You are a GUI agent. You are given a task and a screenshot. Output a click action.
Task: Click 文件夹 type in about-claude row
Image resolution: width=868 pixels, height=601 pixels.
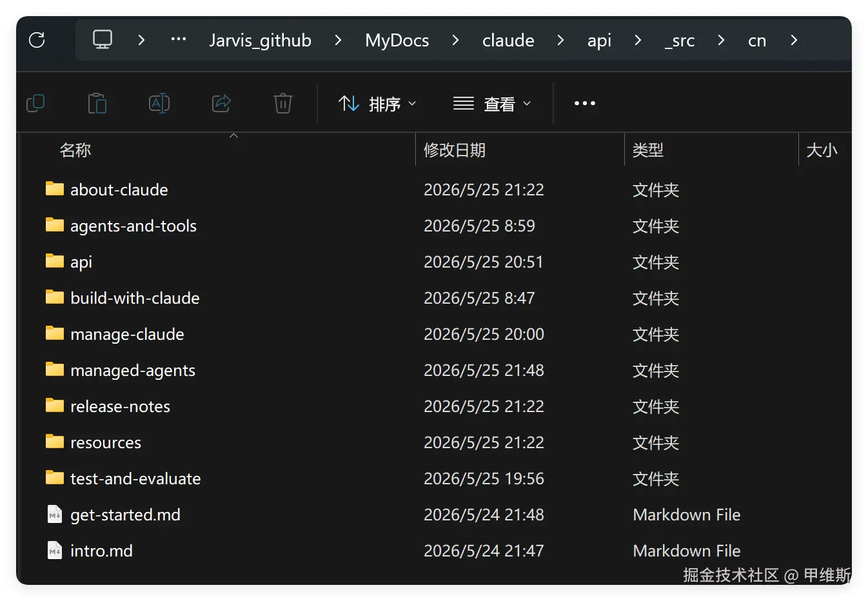656,190
